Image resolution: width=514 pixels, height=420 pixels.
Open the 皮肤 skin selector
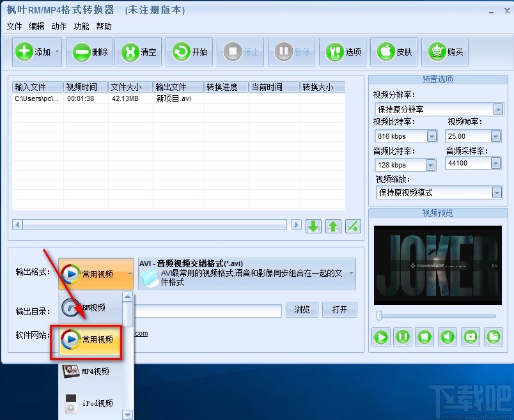[x=394, y=52]
